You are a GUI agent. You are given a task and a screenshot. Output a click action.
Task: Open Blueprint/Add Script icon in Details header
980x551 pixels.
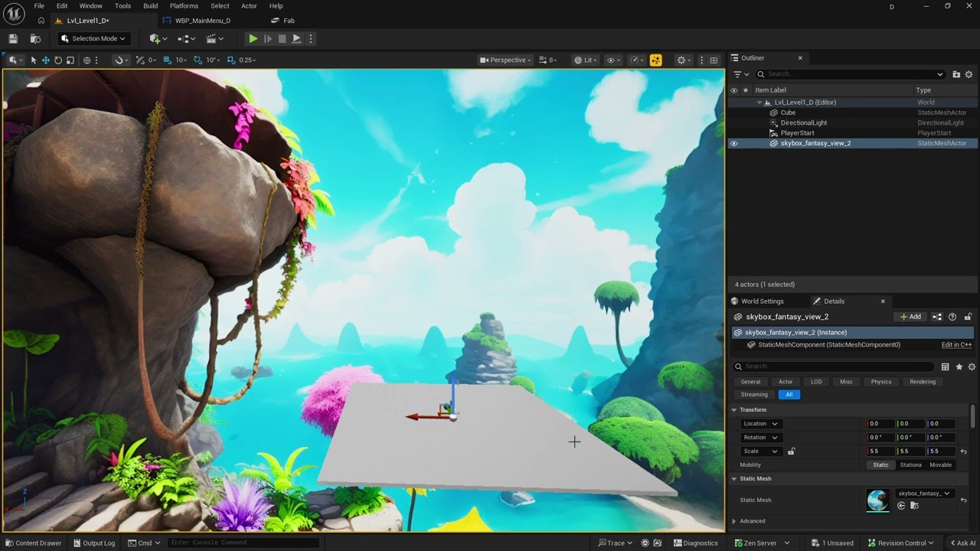click(937, 317)
